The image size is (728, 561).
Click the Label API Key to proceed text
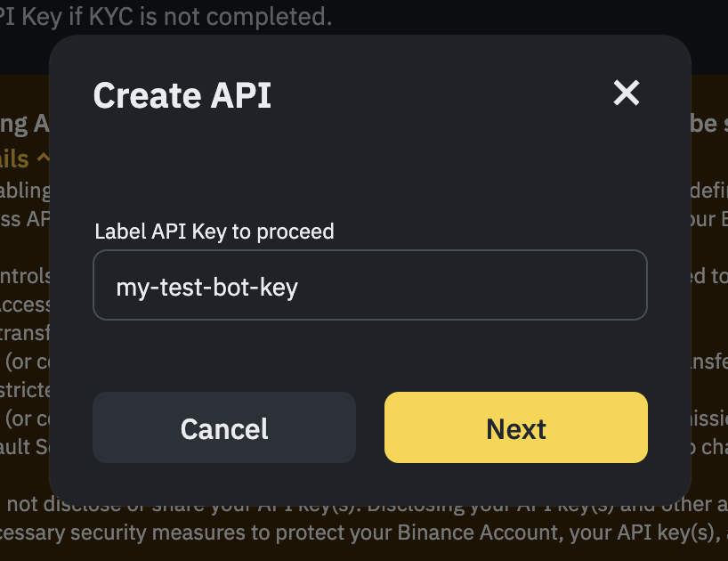214,232
